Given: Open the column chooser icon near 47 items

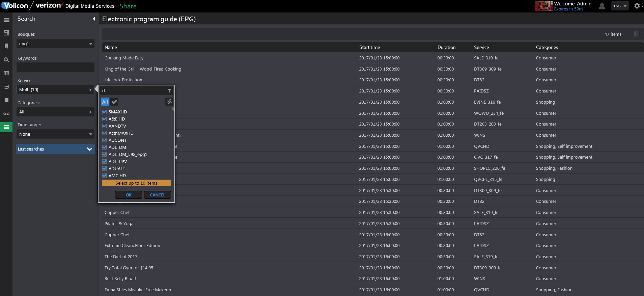Looking at the screenshot, I should [637, 34].
